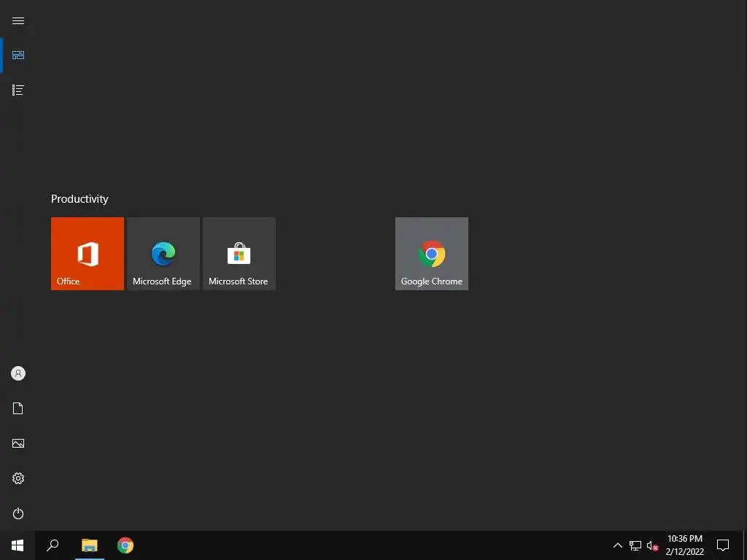747x560 pixels.
Task: Click the Productivity group header
Action: (80, 199)
